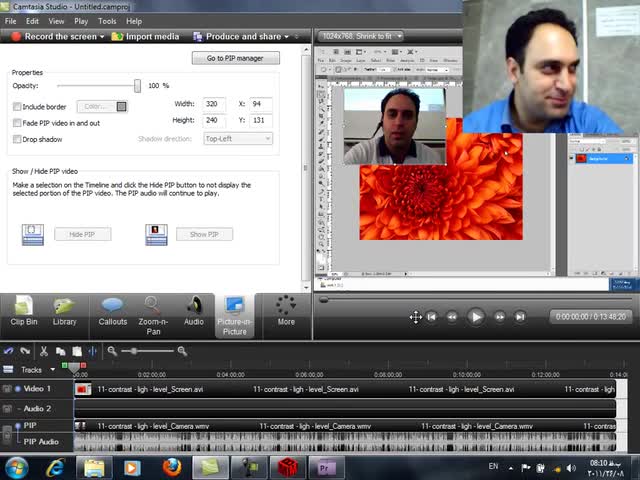Screen dimensions: 640x480
Task: Toggle lock on Audio 2 track
Action: [7, 409]
